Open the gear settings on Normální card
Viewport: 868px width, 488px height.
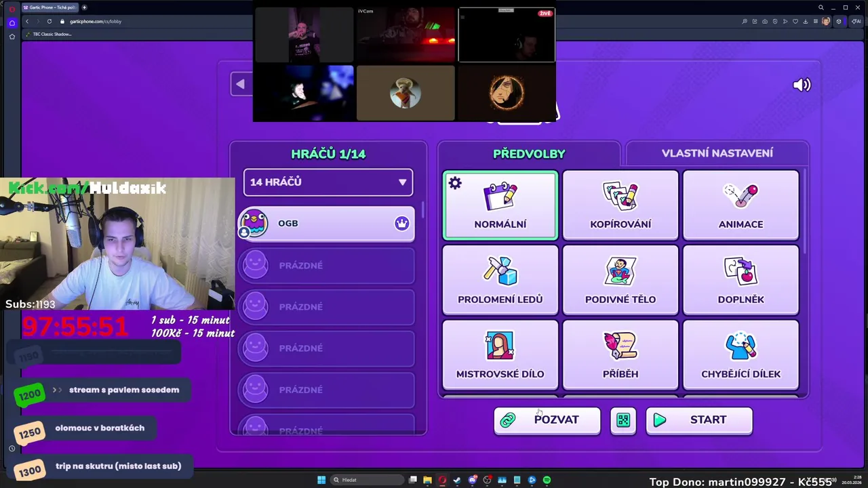(455, 183)
